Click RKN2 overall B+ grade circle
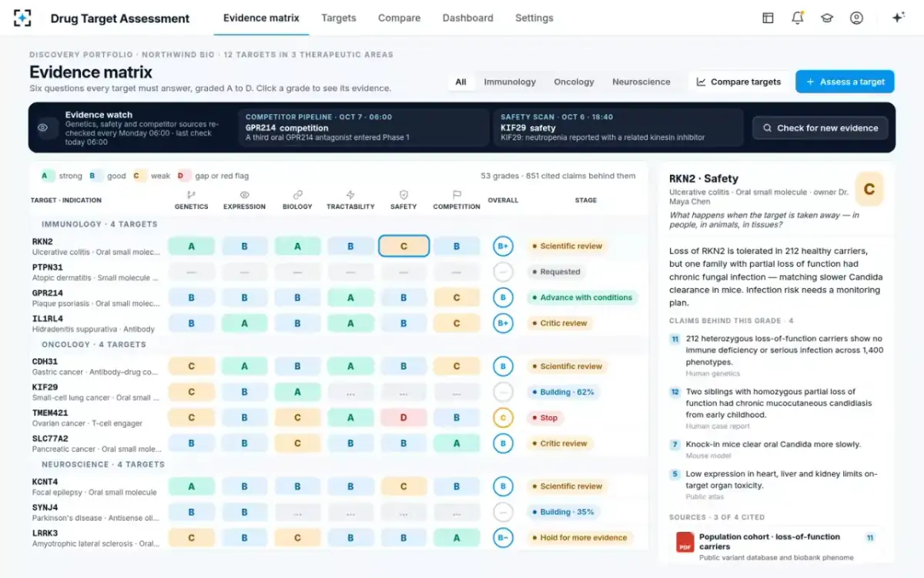The width and height of the screenshot is (924, 578). coord(503,247)
